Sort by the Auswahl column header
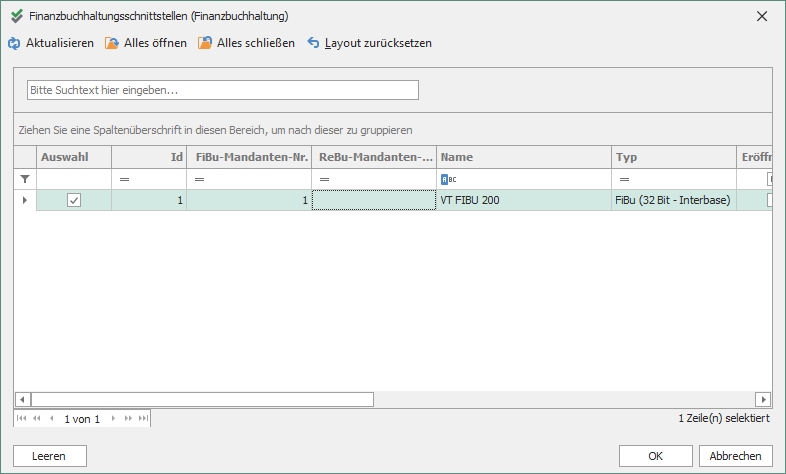 coord(74,157)
